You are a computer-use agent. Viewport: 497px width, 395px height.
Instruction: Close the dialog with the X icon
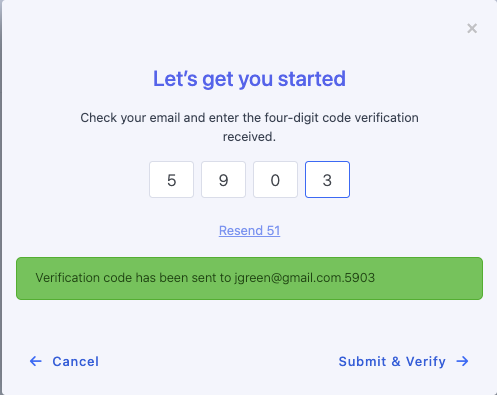coord(472,28)
